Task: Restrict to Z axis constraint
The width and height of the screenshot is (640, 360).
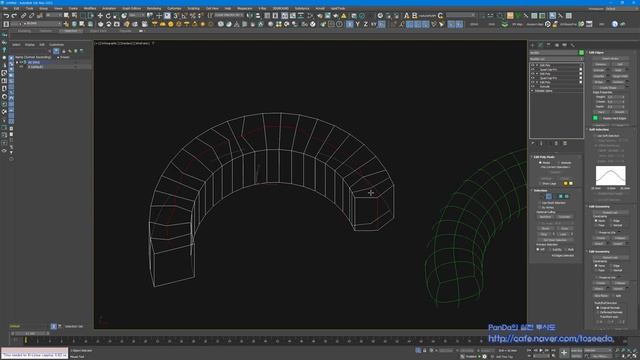Action: (x=365, y=24)
